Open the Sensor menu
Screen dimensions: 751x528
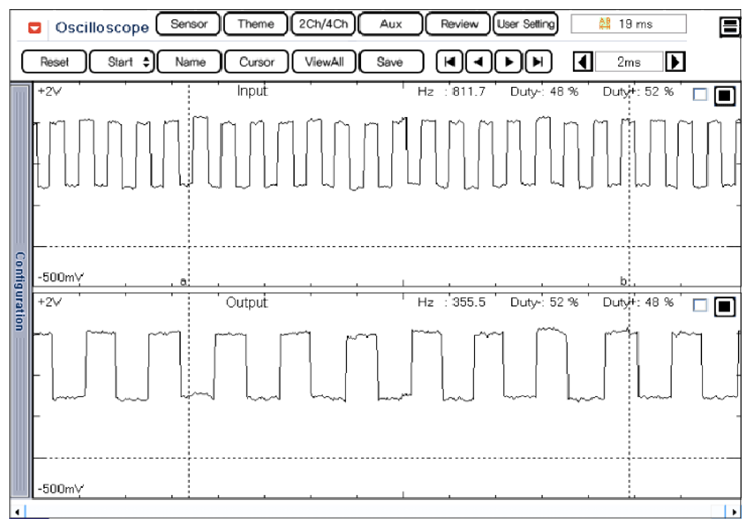click(188, 24)
